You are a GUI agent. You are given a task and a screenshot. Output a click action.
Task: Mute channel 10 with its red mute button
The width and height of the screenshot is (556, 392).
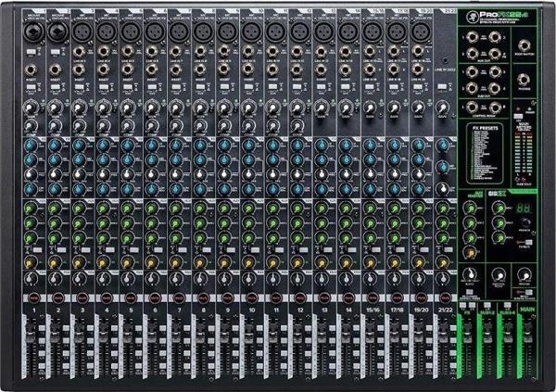251,298
